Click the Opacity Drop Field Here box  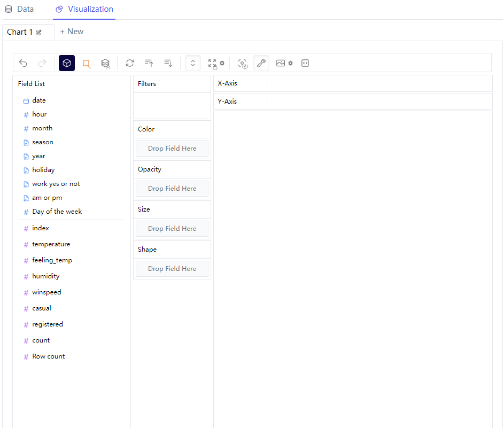pyautogui.click(x=172, y=189)
